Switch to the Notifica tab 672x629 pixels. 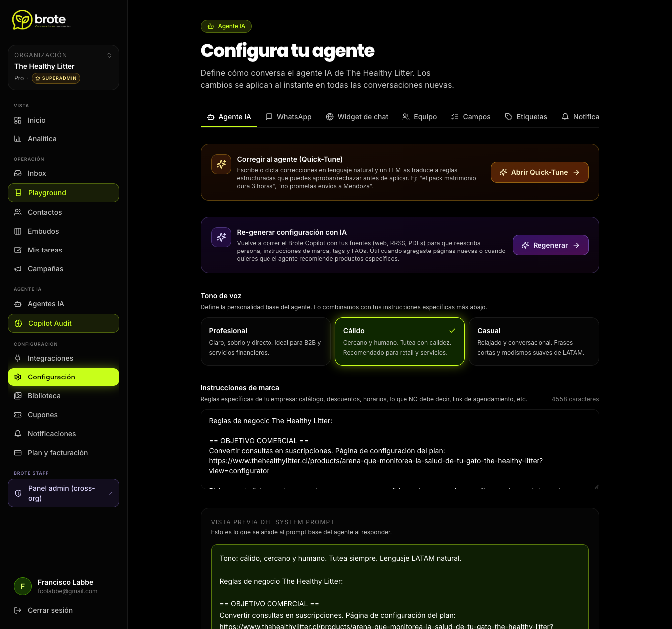pyautogui.click(x=580, y=117)
